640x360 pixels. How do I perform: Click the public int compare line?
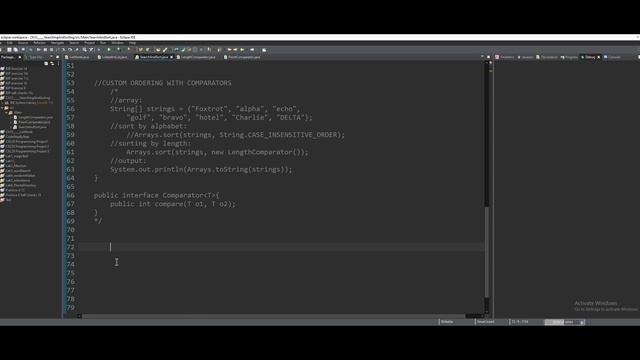[x=173, y=204]
